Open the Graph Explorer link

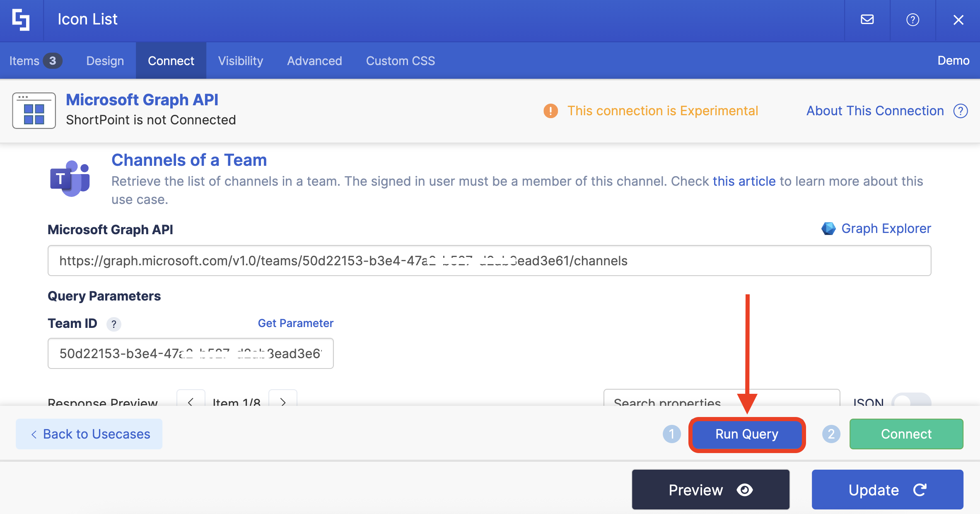886,228
